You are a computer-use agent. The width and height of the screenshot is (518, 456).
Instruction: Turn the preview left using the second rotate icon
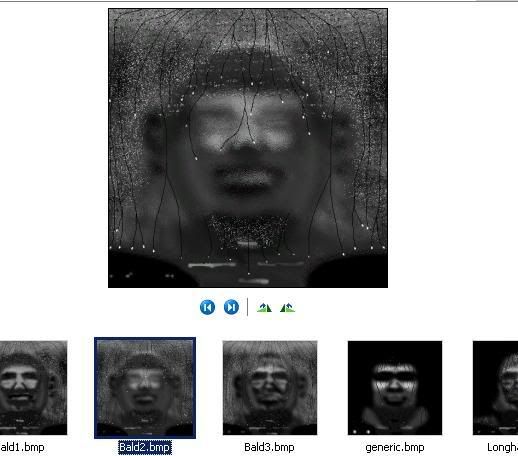287,307
